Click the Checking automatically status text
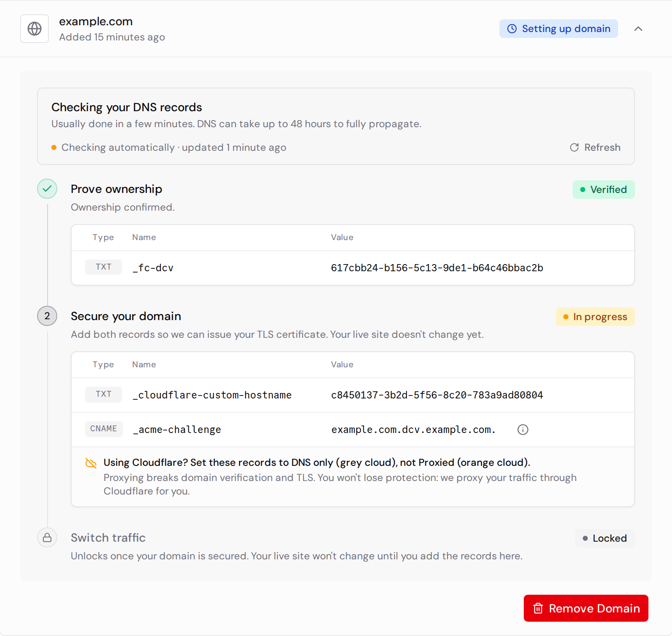This screenshot has height=636, width=672. point(173,147)
